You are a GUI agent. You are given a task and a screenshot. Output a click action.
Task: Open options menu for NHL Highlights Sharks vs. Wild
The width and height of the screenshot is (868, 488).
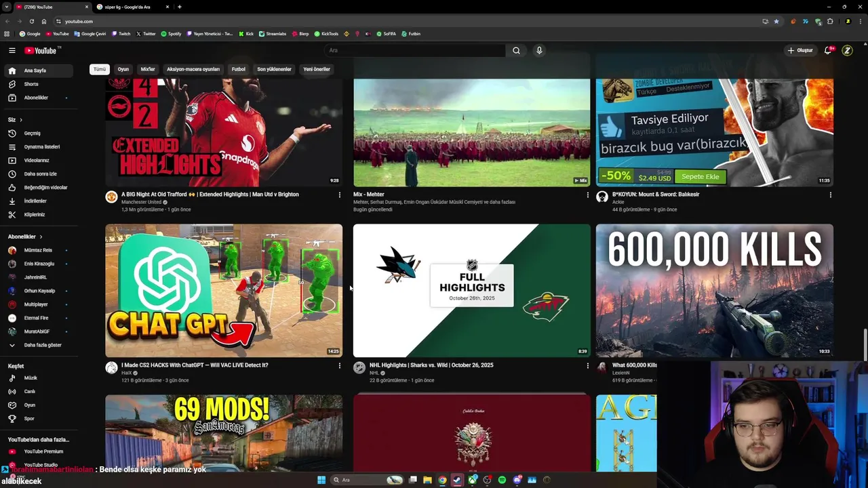[x=588, y=365]
